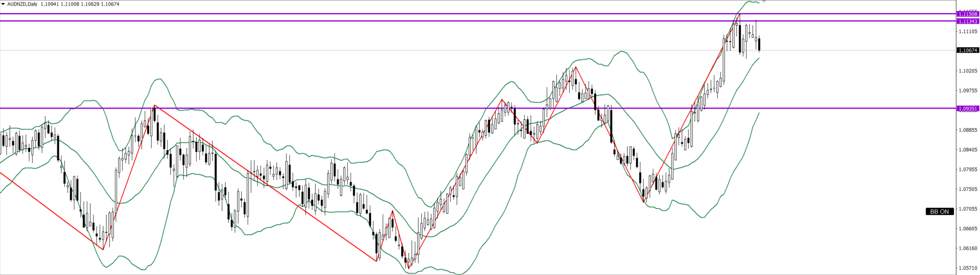Click the 1.07055 price axis label
The image size is (980, 275).
point(968,209)
